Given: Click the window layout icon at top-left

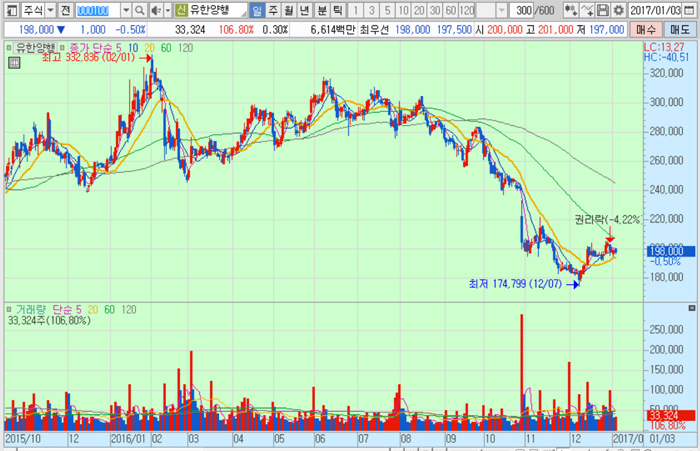Looking at the screenshot, I should (x=10, y=10).
